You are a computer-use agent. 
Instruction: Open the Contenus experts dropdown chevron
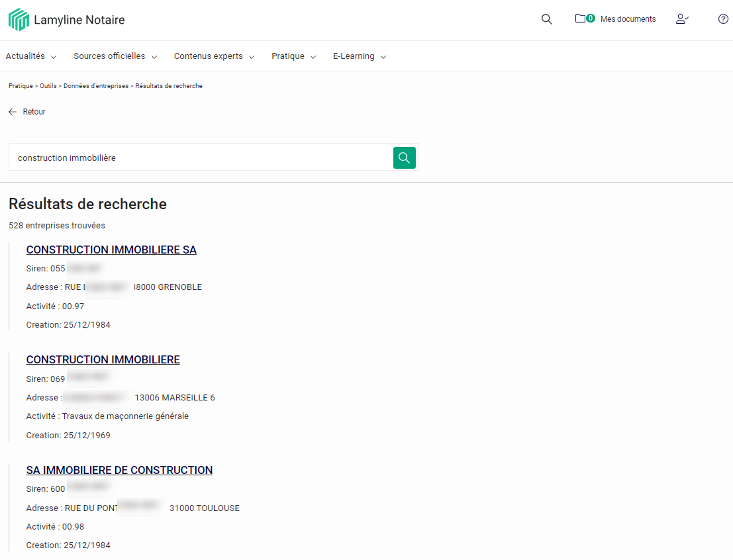(x=252, y=57)
